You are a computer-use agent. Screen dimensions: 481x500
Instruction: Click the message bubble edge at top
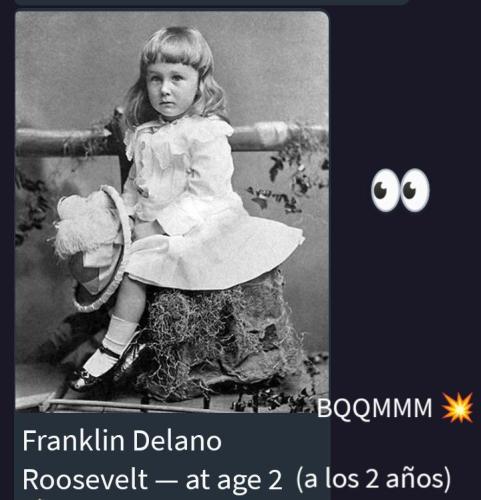211,2
